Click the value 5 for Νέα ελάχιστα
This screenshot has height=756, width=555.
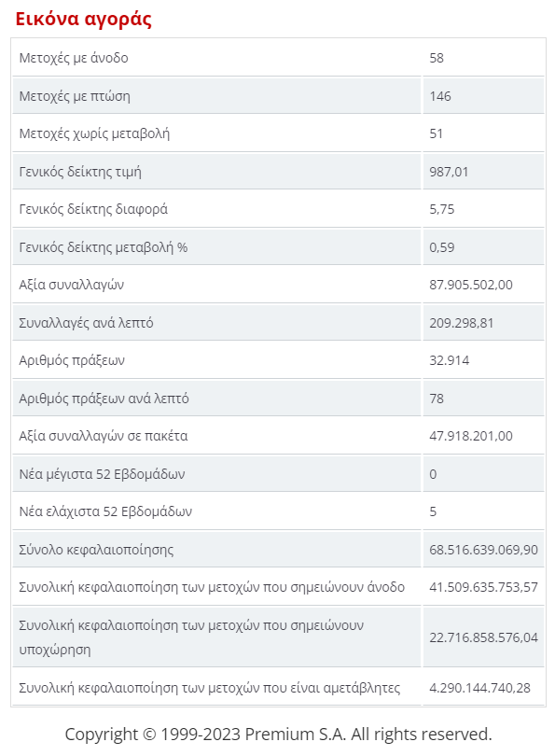433,511
